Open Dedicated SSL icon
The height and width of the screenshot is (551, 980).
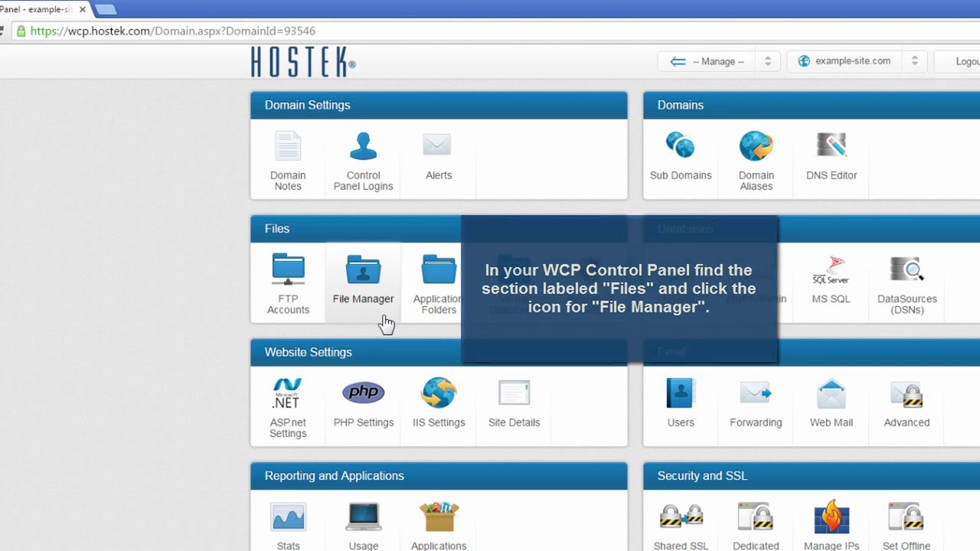tap(756, 517)
